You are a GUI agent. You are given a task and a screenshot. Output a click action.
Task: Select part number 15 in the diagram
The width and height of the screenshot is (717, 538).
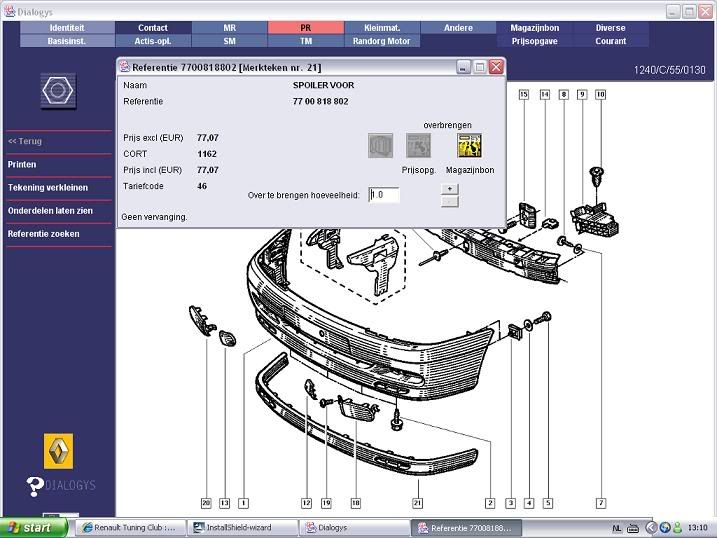524,95
